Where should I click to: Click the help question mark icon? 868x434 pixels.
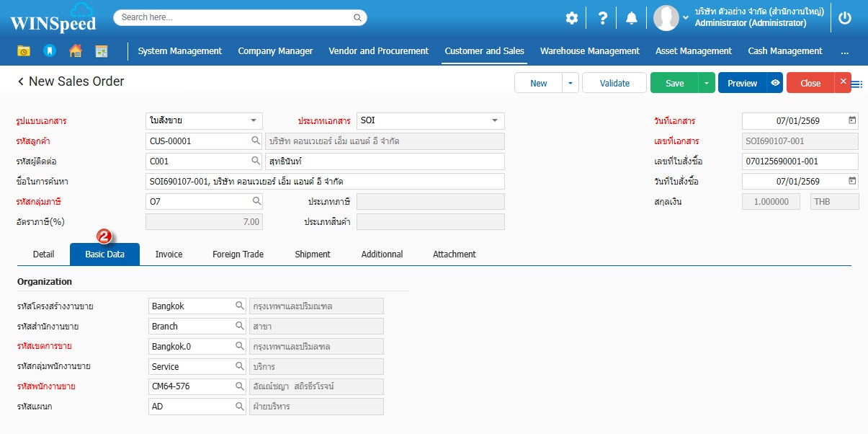click(603, 18)
